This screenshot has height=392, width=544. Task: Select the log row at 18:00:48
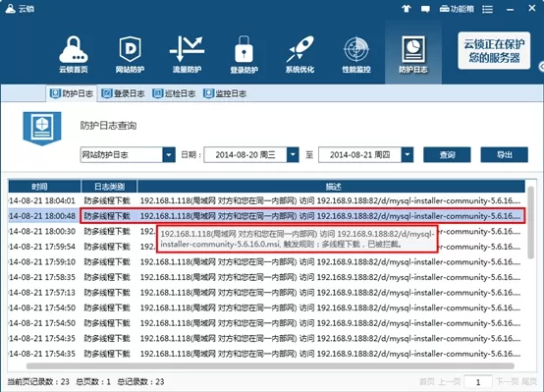(x=266, y=216)
